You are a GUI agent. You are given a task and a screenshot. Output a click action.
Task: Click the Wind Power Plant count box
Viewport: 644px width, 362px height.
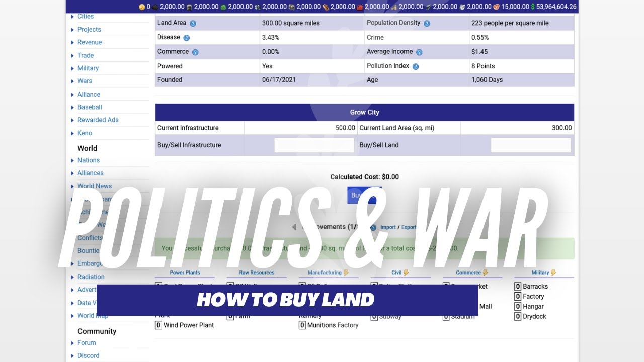point(158,325)
